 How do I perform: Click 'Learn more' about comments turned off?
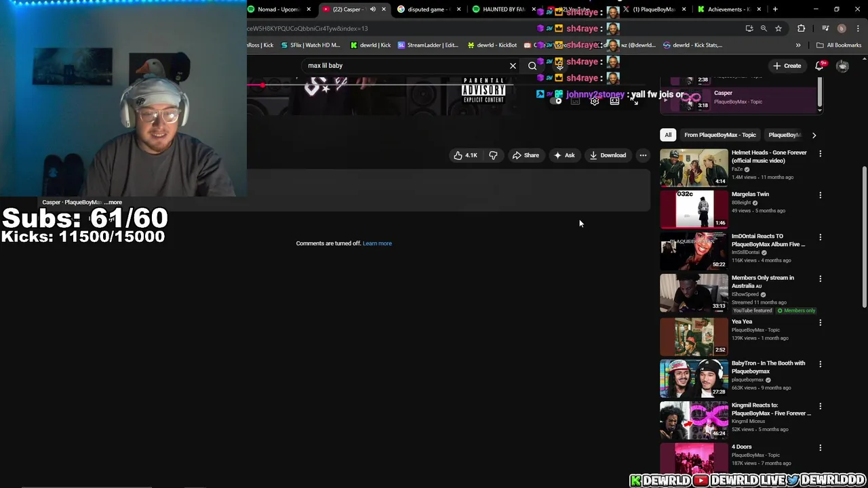tap(377, 243)
